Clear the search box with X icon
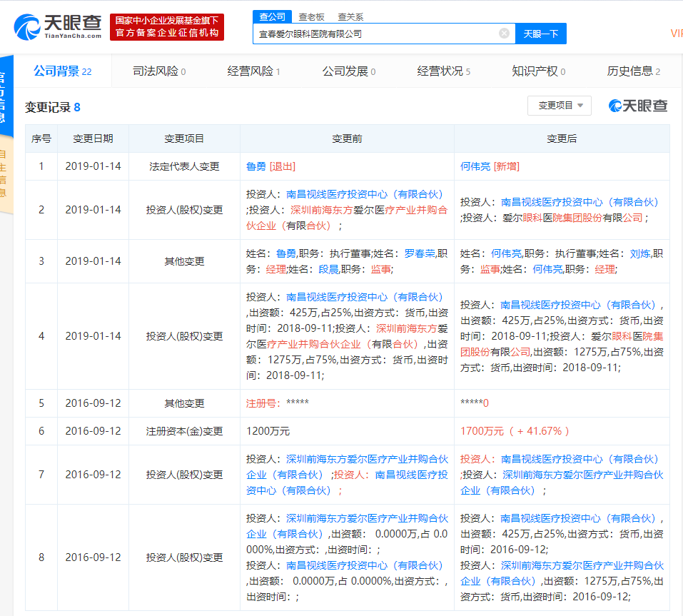The image size is (683, 616). point(504,34)
